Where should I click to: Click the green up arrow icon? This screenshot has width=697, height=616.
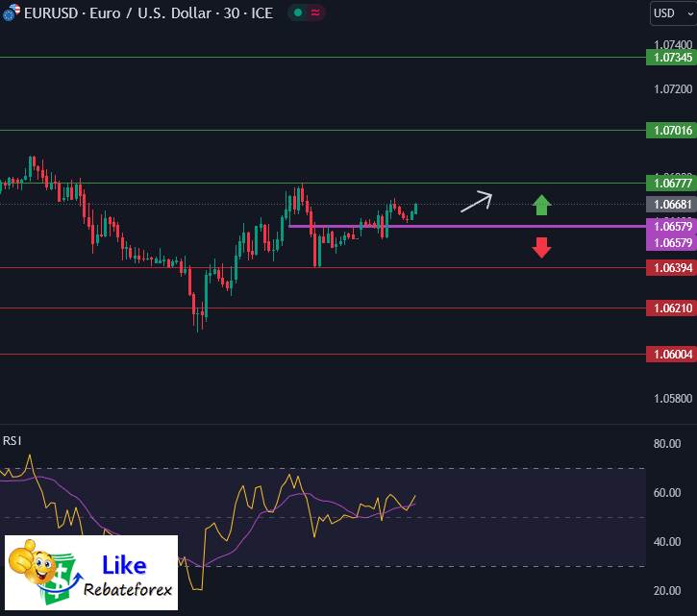pyautogui.click(x=542, y=205)
